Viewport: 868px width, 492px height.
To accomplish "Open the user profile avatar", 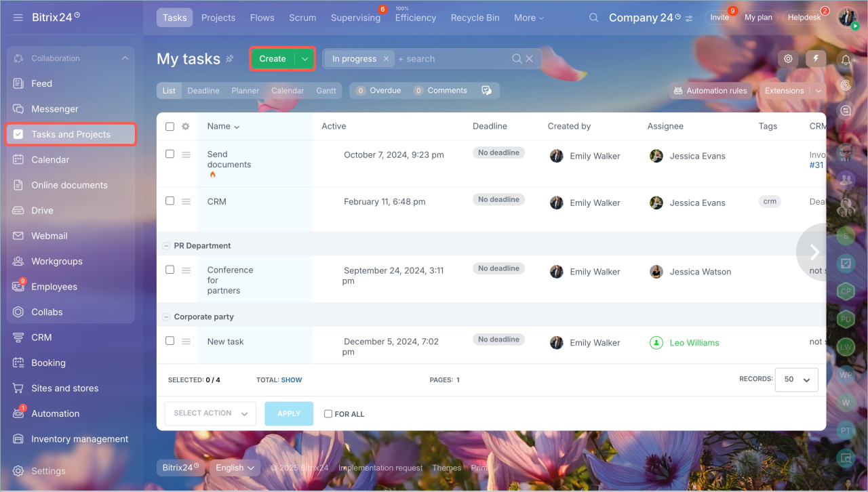I will click(x=848, y=18).
